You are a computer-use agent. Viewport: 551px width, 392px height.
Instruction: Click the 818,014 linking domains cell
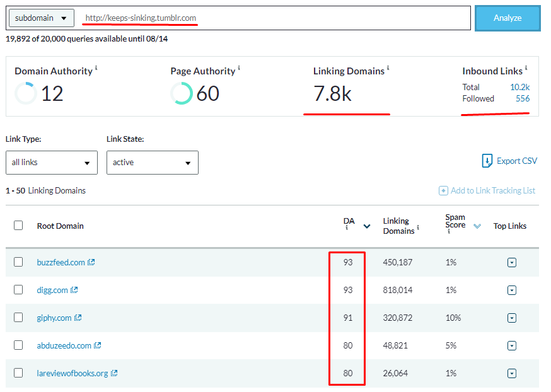[x=397, y=290]
